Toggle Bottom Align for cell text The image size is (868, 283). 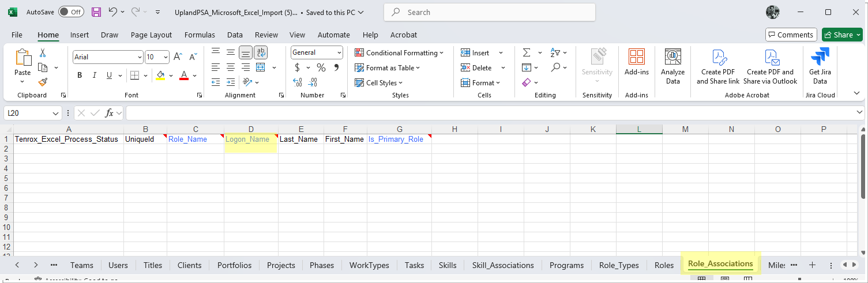[x=246, y=52]
